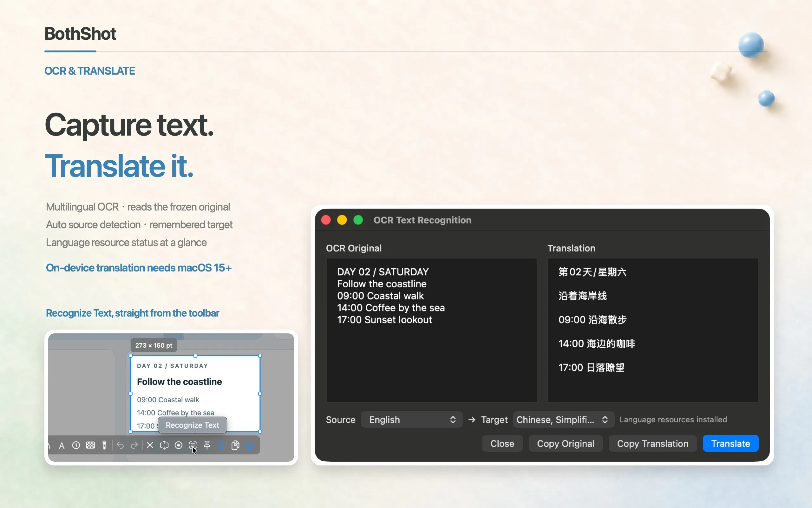Click the Recognize Text tooltip label
Viewport: 812px width, 508px height.
[192, 425]
